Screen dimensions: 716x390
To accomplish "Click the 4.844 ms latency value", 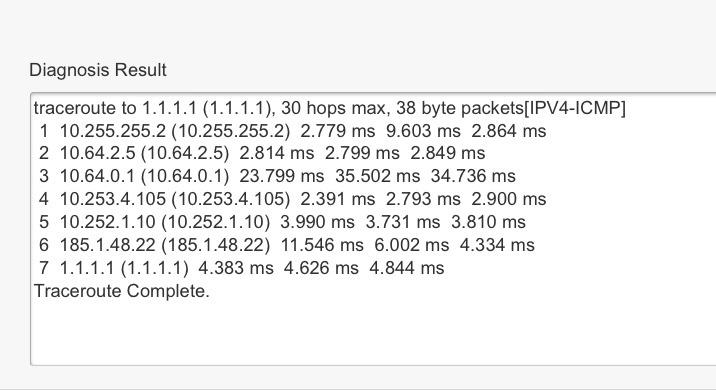I will (x=406, y=268).
